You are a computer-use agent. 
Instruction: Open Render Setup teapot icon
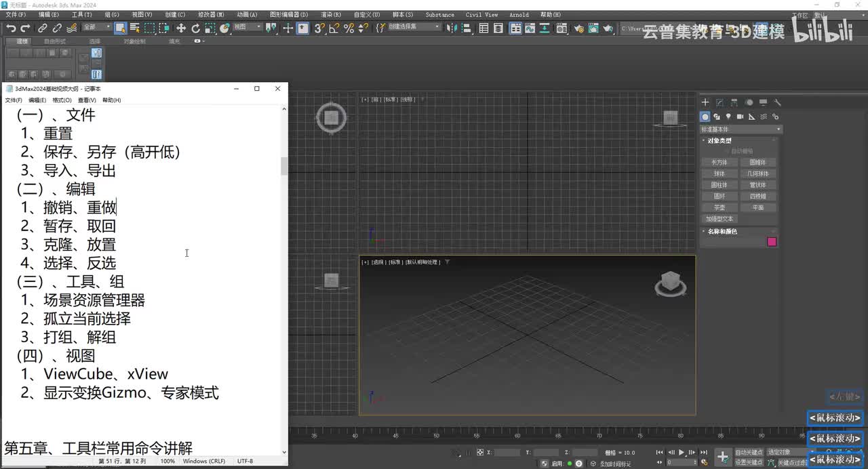(579, 28)
